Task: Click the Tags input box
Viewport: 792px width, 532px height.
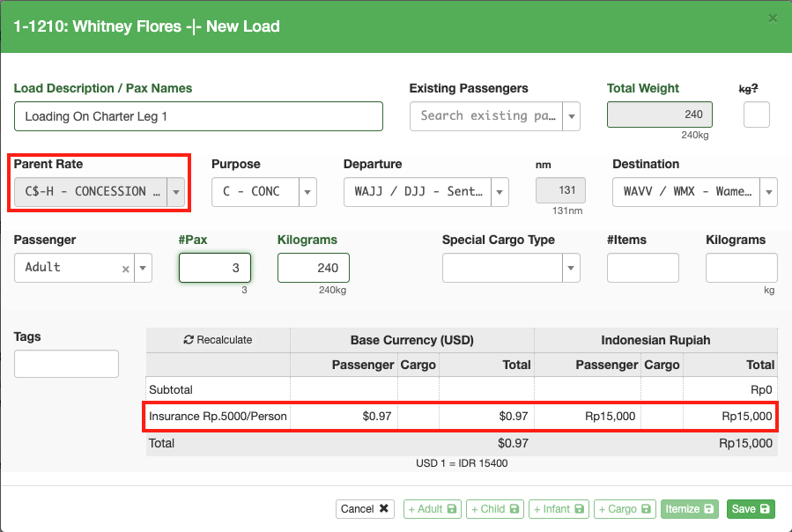Action: (x=66, y=364)
